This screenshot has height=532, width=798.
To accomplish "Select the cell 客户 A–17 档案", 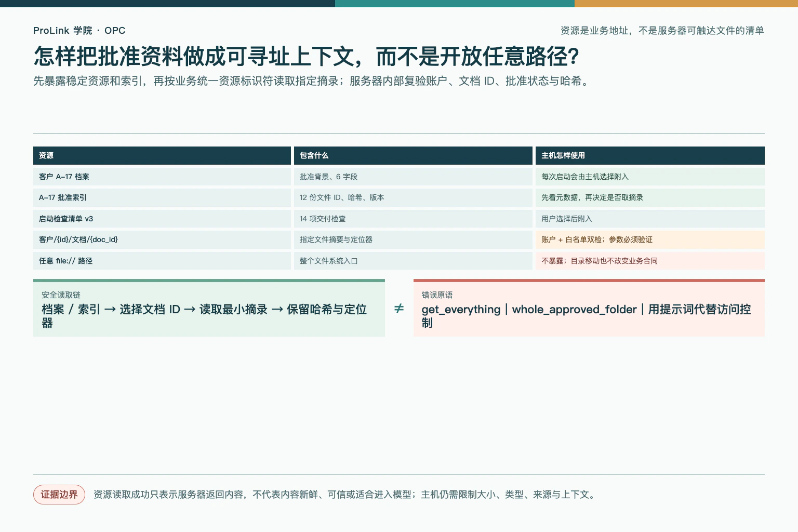I will click(162, 177).
